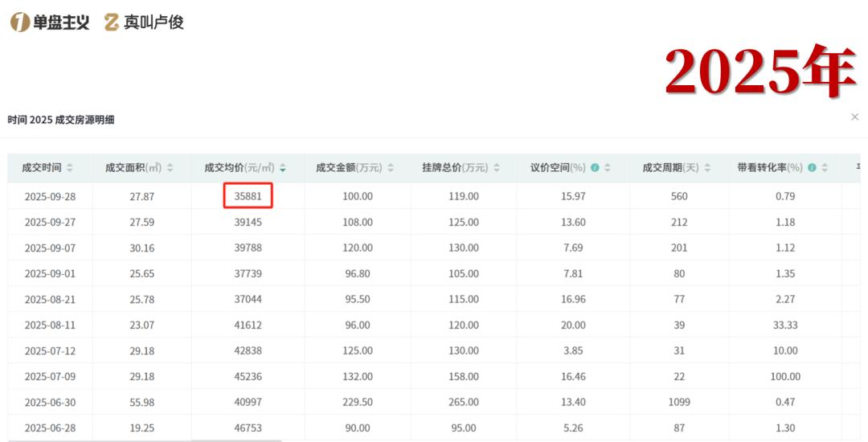Click the 1099 days cycle cell
The width and height of the screenshot is (868, 442).
click(x=679, y=402)
